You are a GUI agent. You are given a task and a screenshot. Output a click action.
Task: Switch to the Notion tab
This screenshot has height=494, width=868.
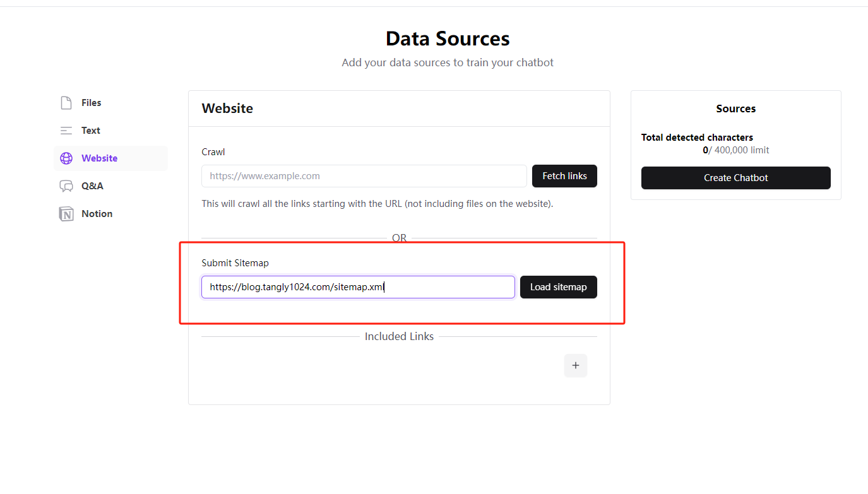click(110, 214)
